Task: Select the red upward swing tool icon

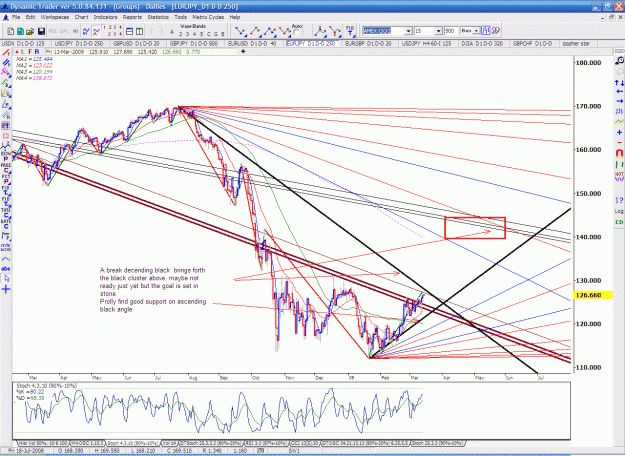Action: click(255, 31)
